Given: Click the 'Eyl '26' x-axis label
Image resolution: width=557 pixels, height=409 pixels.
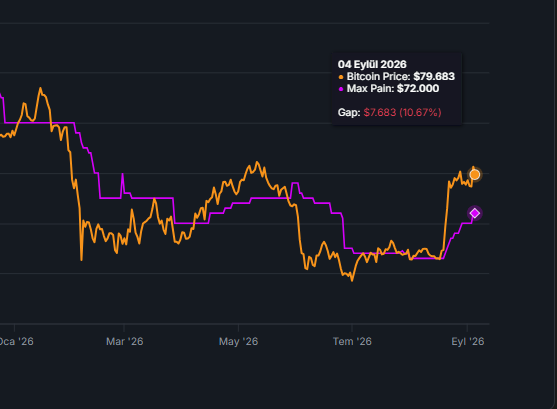Looking at the screenshot, I should click(x=467, y=342).
